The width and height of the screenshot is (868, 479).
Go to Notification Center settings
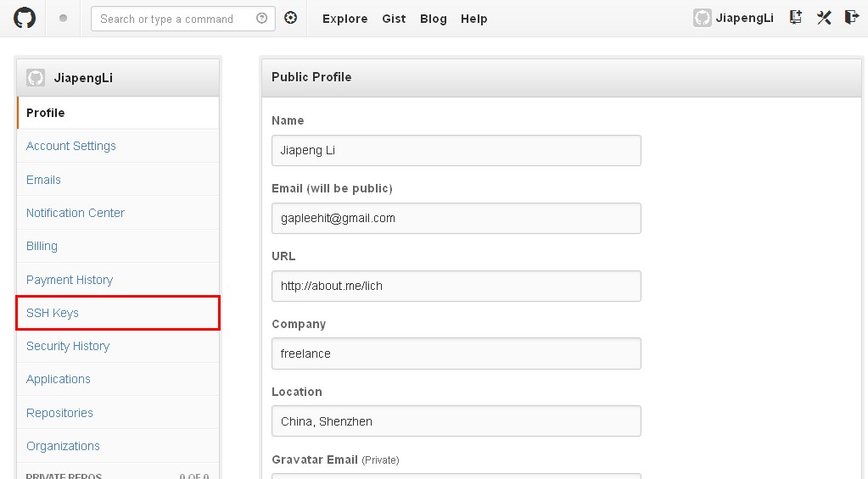[x=76, y=213]
